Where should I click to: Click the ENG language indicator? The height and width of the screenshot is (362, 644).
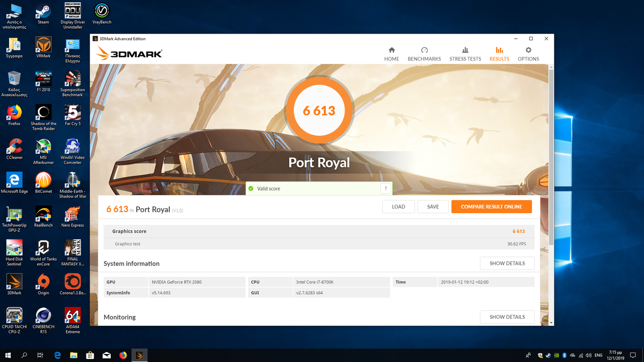(x=598, y=355)
